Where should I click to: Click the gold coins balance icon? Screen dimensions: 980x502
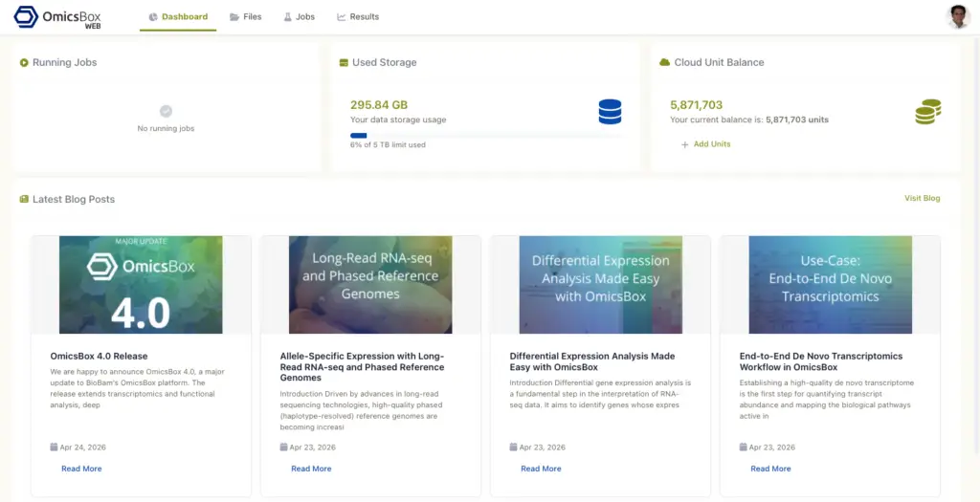(x=926, y=112)
